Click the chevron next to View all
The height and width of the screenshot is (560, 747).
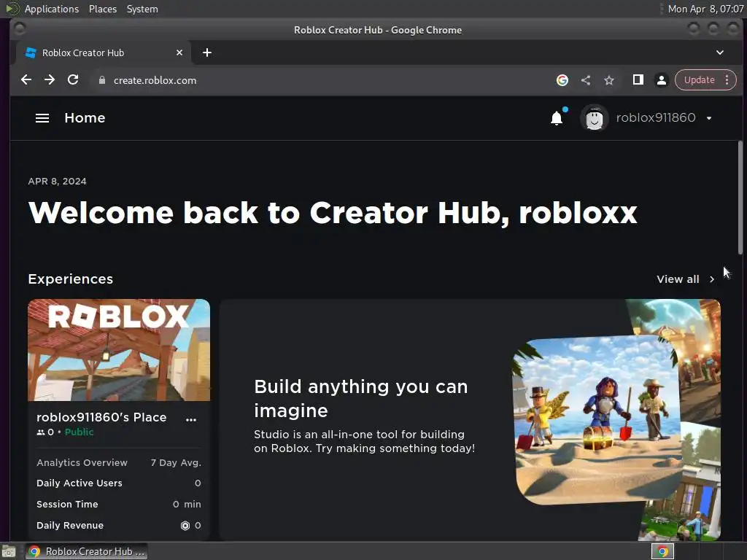(x=712, y=279)
